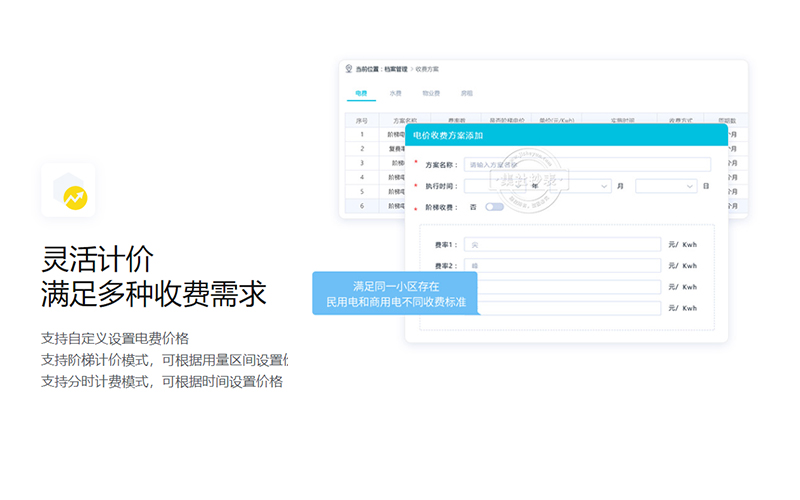
Task: Toggle the 阶梯收费 switch
Action: pyautogui.click(x=494, y=207)
